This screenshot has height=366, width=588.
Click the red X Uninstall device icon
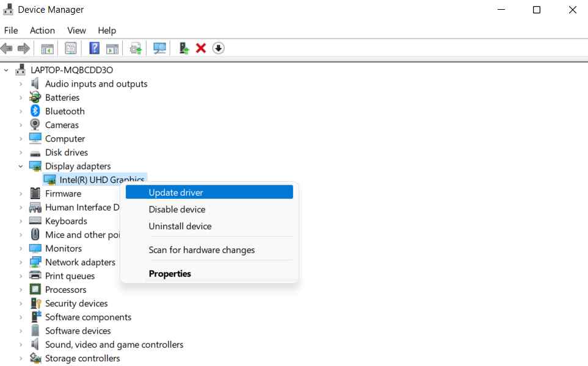coord(201,48)
